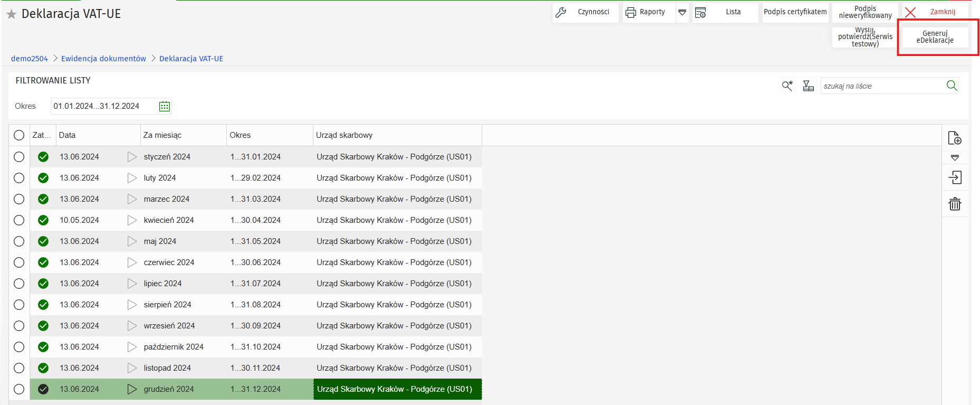980x405 pixels.
Task: Open the calendar picker for Okres
Action: (x=165, y=106)
